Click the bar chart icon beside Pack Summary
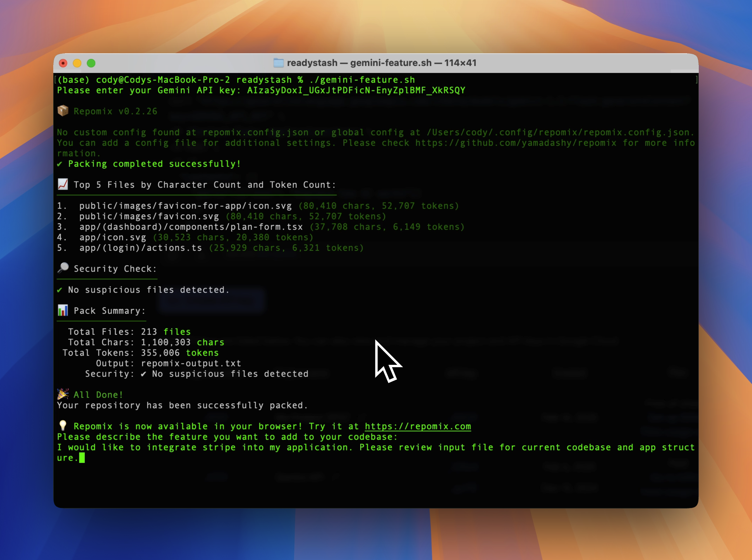The width and height of the screenshot is (752, 560). pyautogui.click(x=63, y=310)
